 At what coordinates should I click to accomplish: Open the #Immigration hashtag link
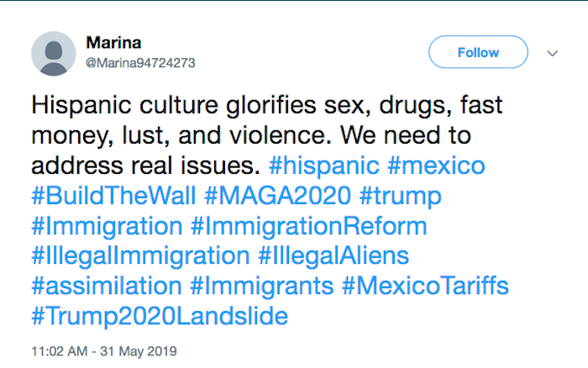tap(107, 226)
